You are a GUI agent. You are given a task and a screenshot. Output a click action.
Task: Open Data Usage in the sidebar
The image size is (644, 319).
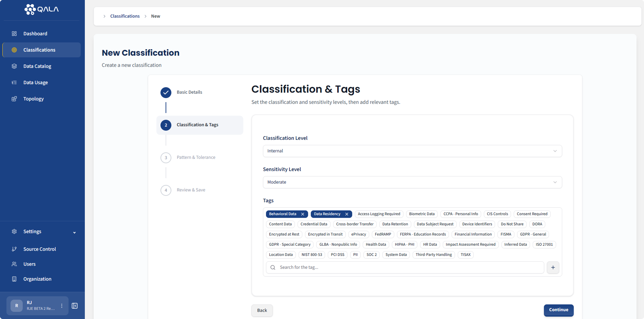tap(35, 82)
